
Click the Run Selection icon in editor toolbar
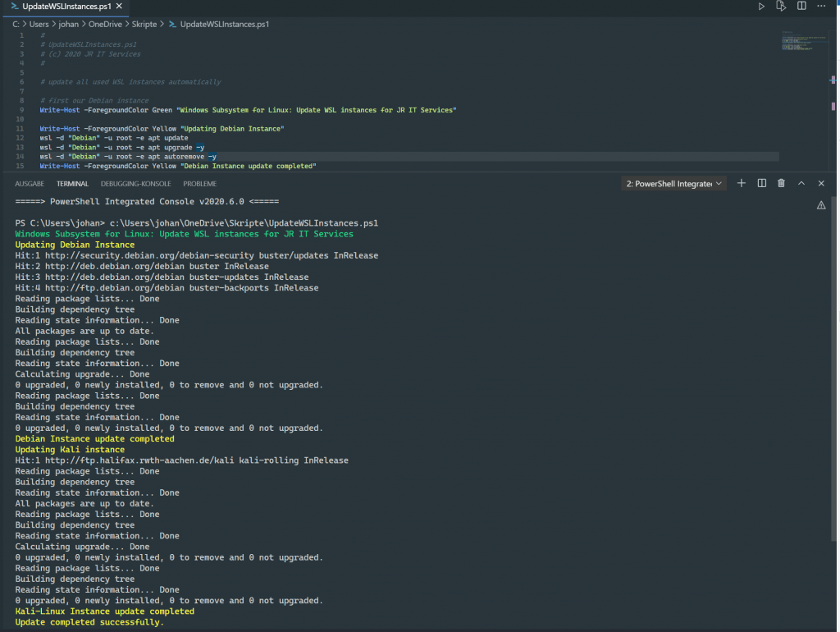click(x=781, y=7)
